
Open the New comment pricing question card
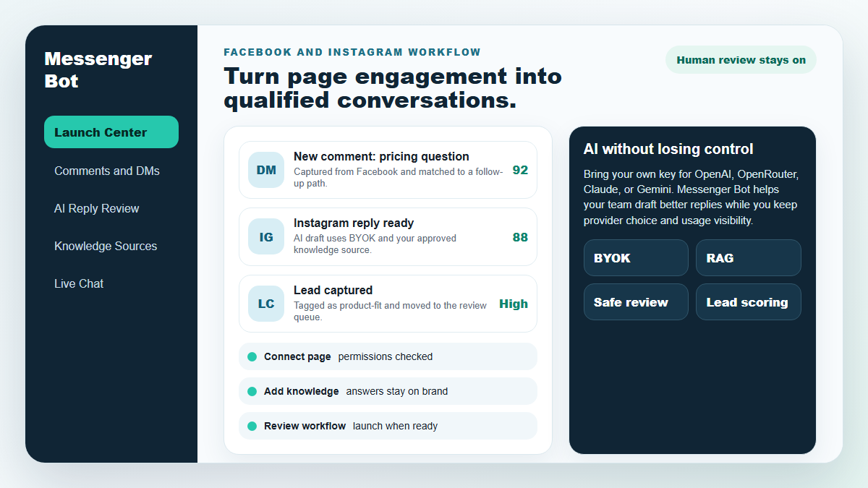point(388,170)
